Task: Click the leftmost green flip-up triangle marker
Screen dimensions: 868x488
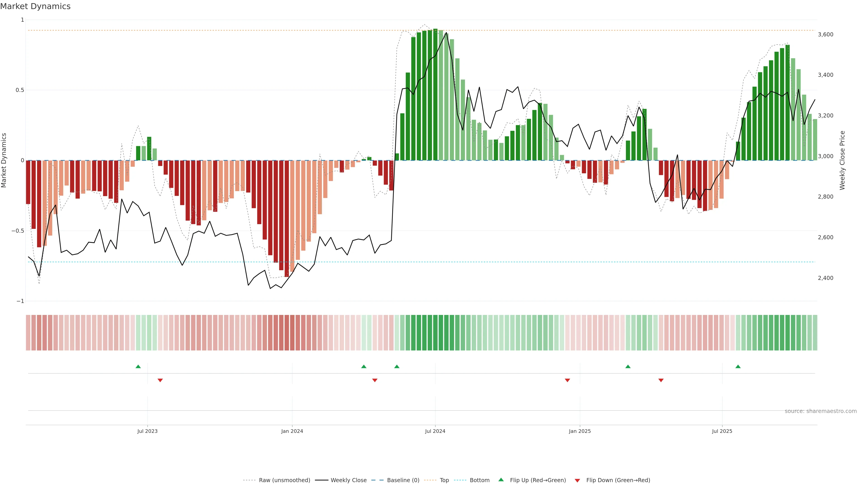Action: 138,366
